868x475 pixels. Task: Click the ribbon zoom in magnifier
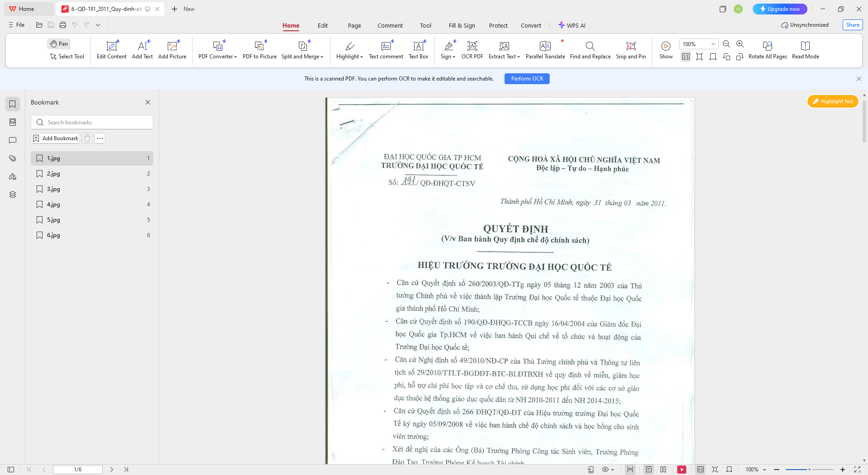coord(740,44)
